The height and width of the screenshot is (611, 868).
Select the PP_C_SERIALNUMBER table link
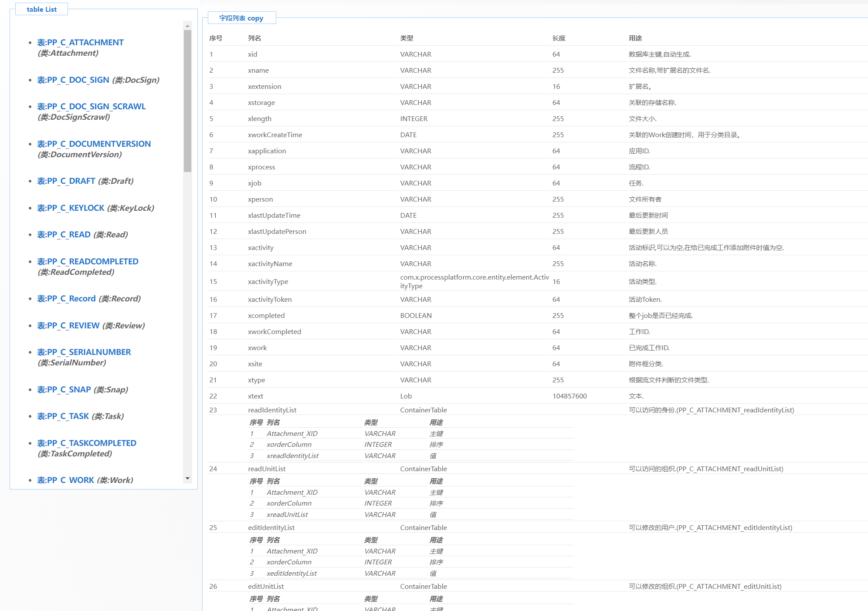pyautogui.click(x=84, y=352)
